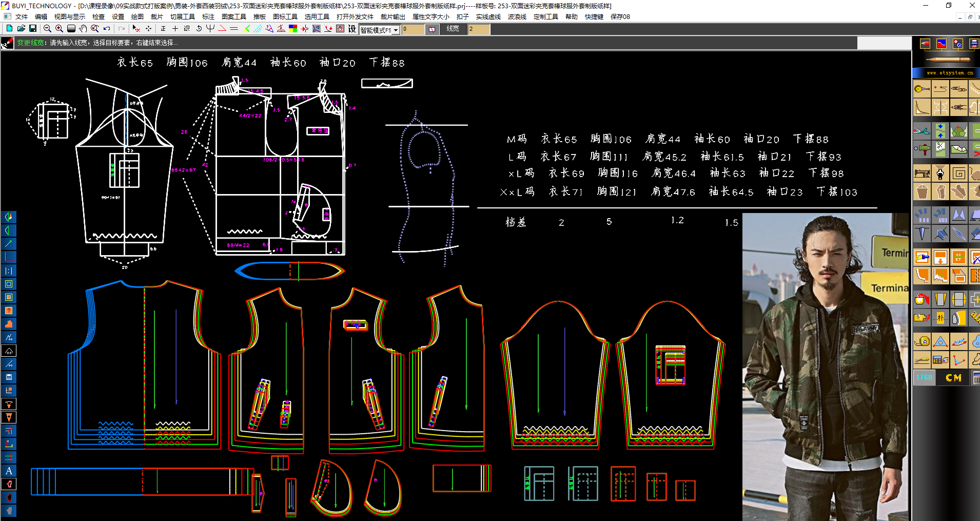Click the Open file folder icon

point(21,29)
